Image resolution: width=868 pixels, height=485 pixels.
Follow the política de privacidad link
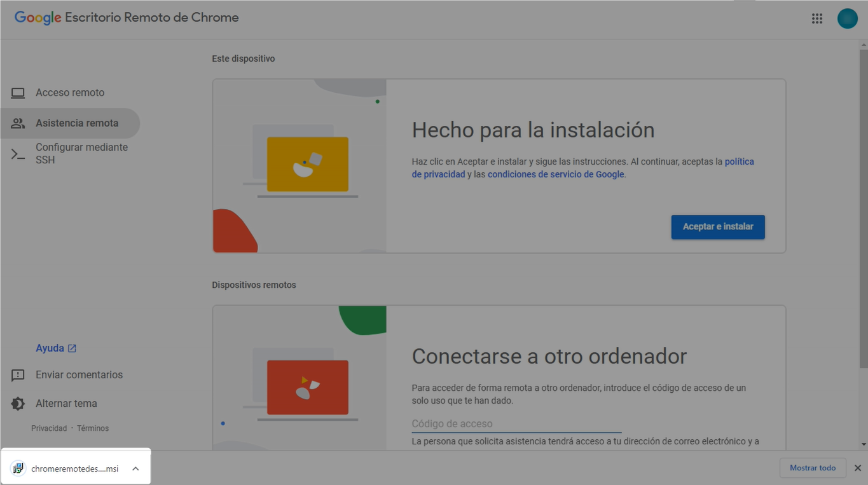click(x=739, y=162)
